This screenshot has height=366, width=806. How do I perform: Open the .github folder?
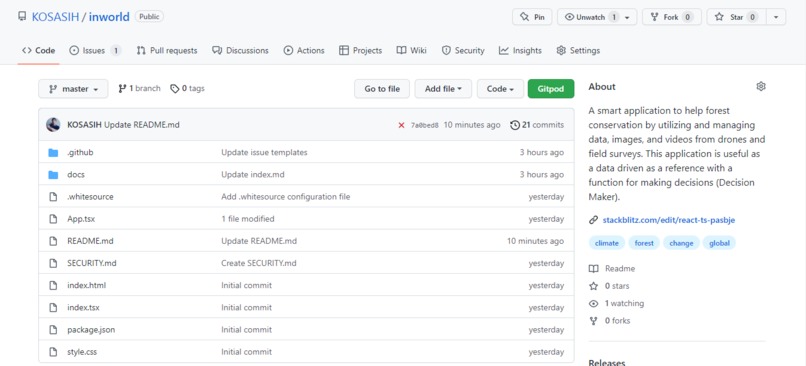tap(80, 152)
